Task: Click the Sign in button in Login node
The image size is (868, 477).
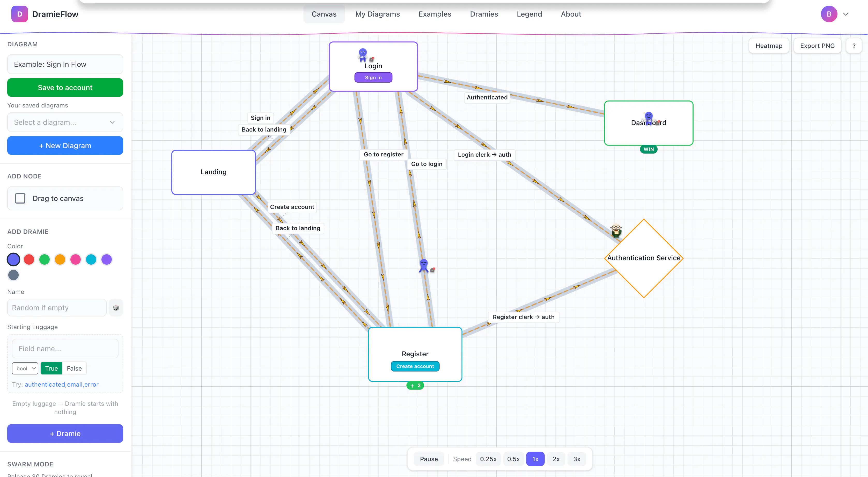Action: (x=373, y=77)
